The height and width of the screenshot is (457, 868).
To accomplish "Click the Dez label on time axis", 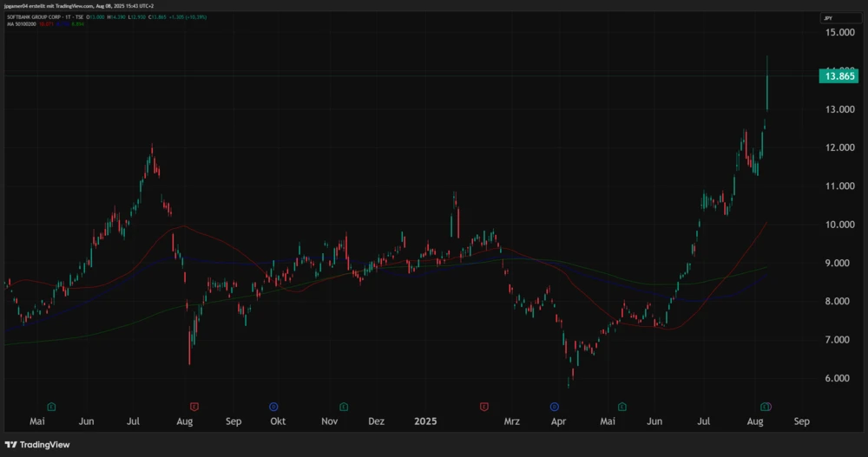I will (377, 421).
